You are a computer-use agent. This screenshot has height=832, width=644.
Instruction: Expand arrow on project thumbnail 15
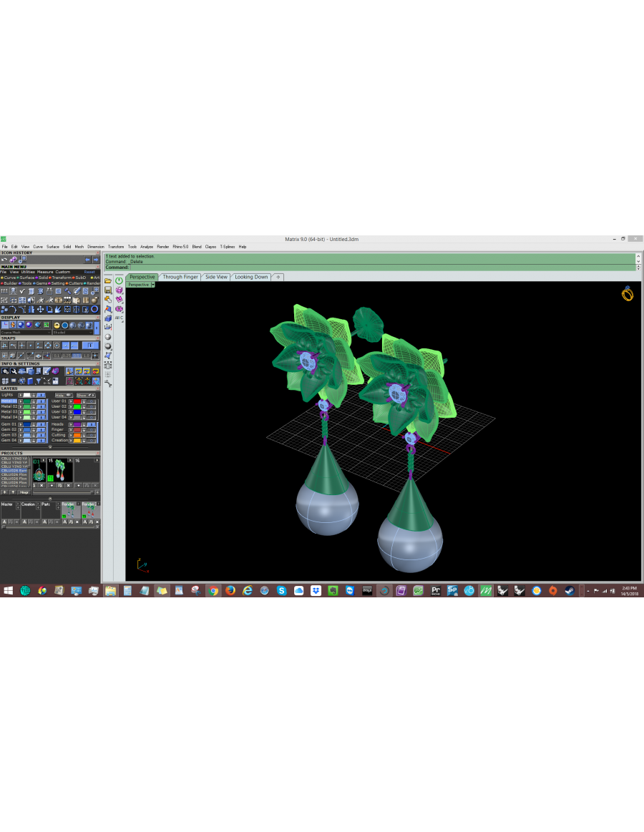(x=70, y=460)
